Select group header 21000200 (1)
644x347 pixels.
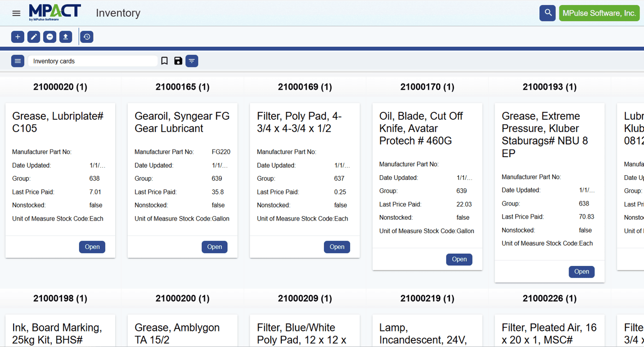(x=183, y=298)
